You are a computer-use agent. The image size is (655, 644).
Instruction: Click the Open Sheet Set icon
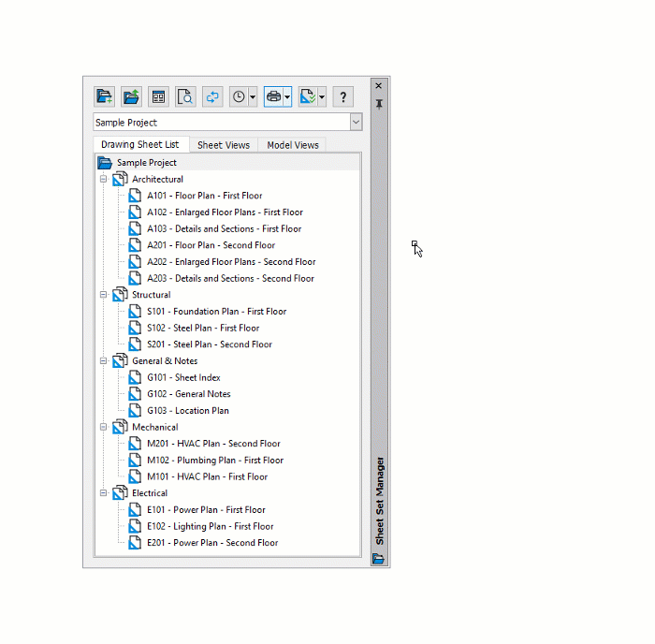(x=131, y=96)
